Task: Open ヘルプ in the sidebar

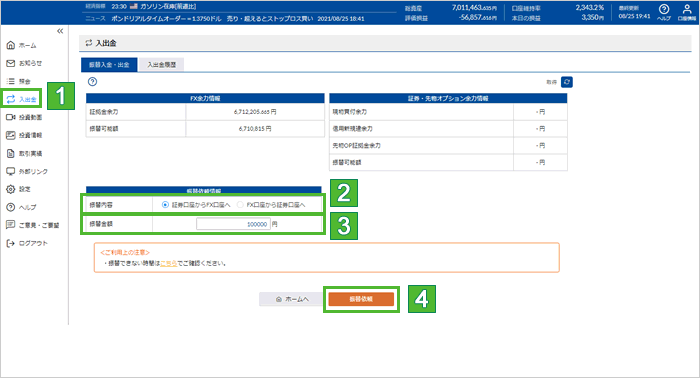Action: pyautogui.click(x=21, y=207)
